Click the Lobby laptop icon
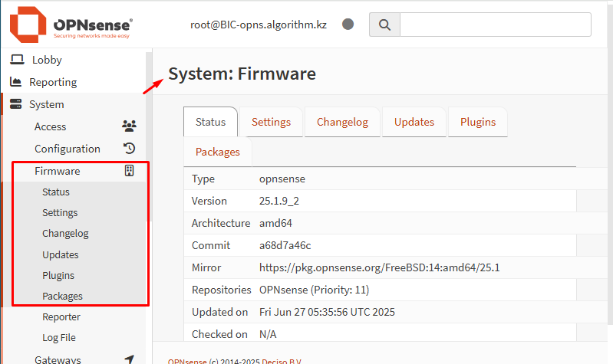The width and height of the screenshot is (613, 364). point(17,59)
